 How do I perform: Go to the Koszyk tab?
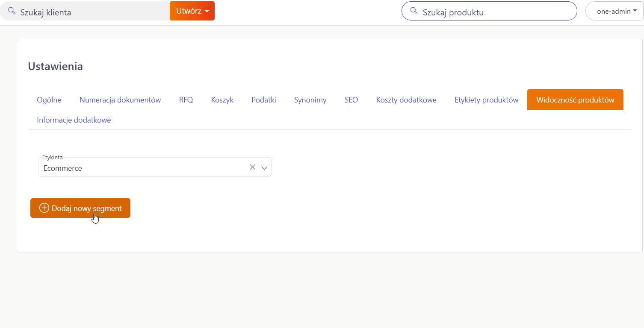click(222, 100)
